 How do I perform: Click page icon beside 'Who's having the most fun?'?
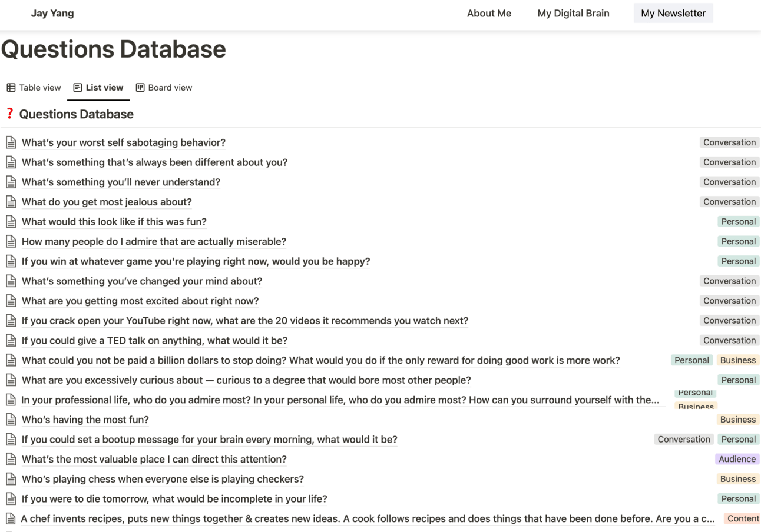click(x=11, y=420)
